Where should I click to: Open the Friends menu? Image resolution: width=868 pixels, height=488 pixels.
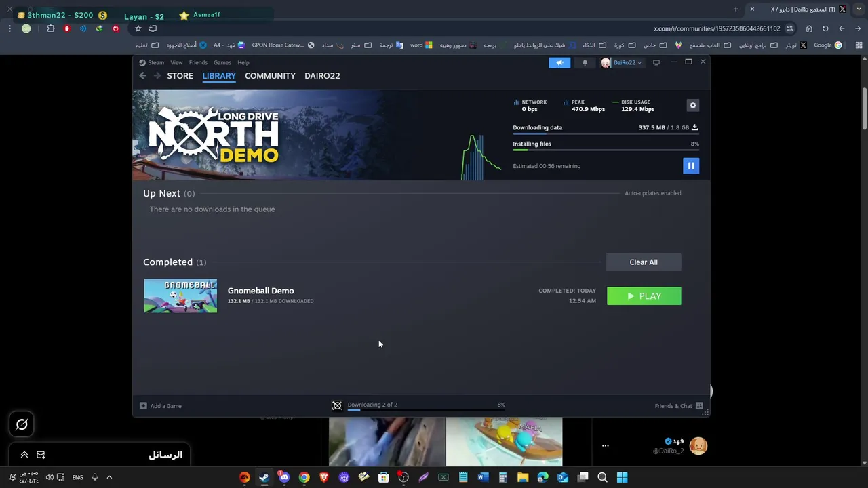click(198, 62)
